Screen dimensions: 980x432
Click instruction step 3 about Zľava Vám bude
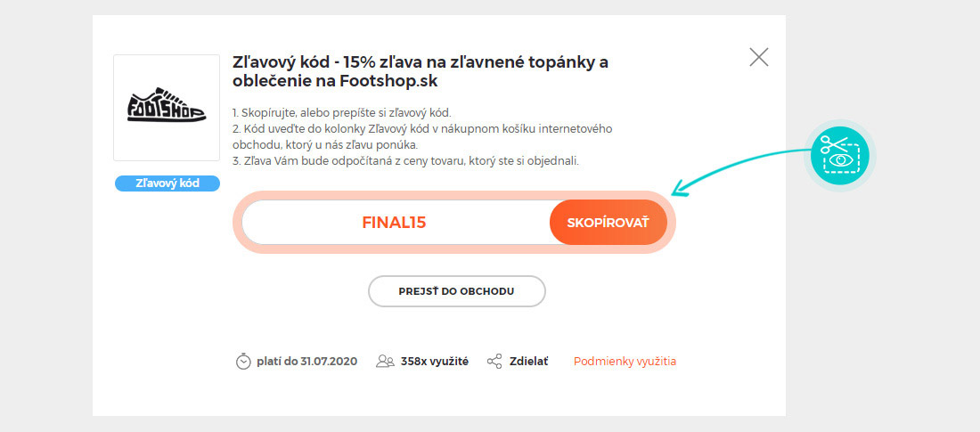pos(405,161)
